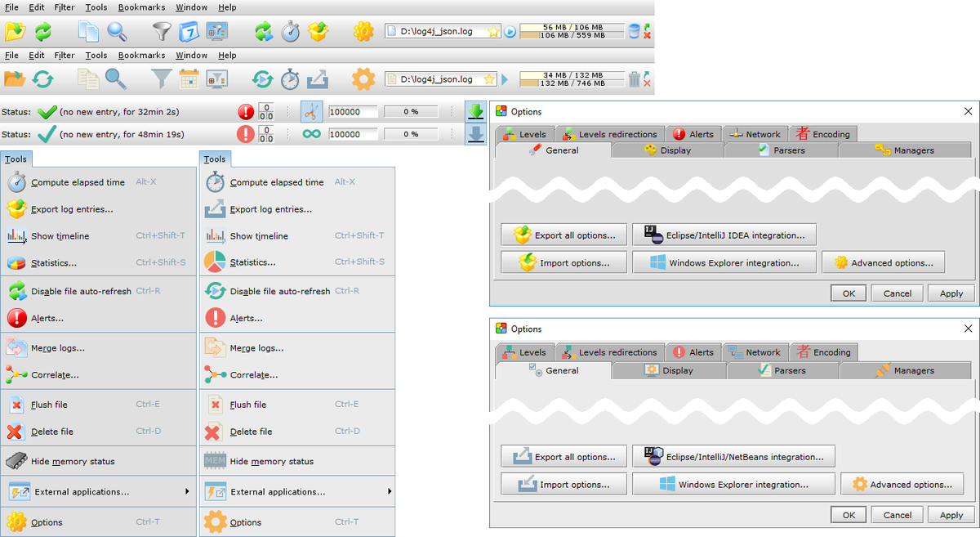Click the teal node icon beside Correlate
This screenshot has width=980, height=537.
click(215, 374)
